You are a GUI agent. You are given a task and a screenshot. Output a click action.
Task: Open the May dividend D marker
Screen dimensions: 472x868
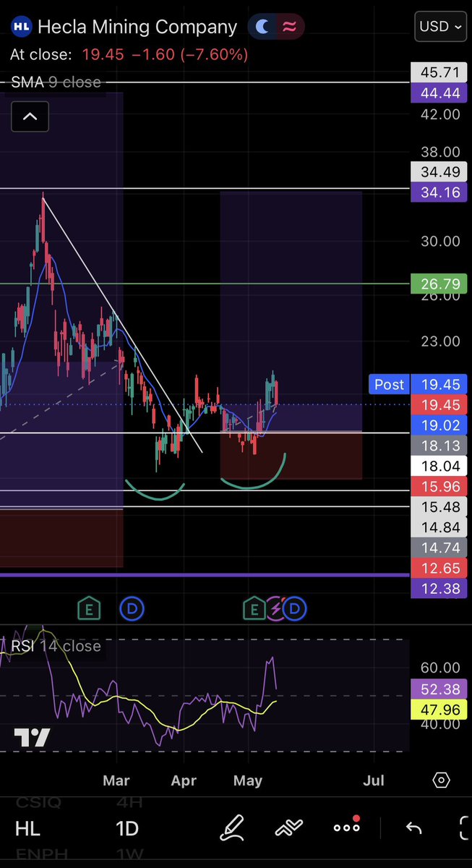[295, 609]
